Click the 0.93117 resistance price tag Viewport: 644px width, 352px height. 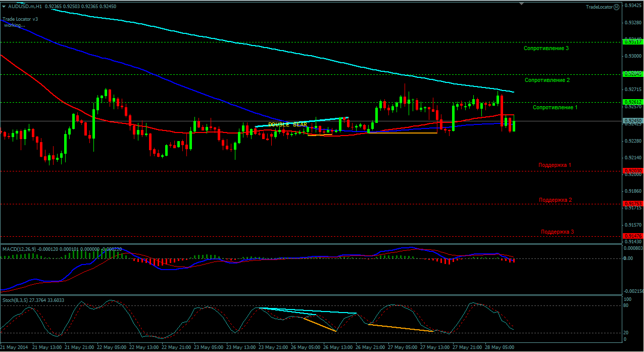click(633, 42)
